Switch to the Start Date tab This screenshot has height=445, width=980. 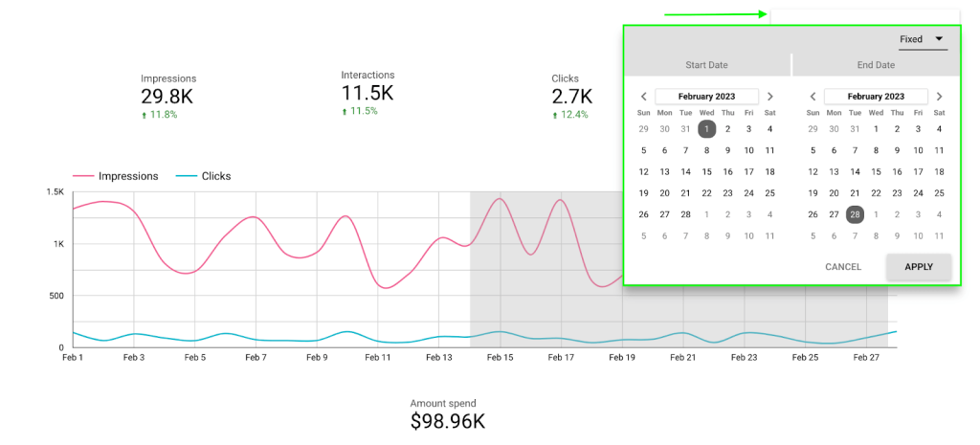pos(707,65)
